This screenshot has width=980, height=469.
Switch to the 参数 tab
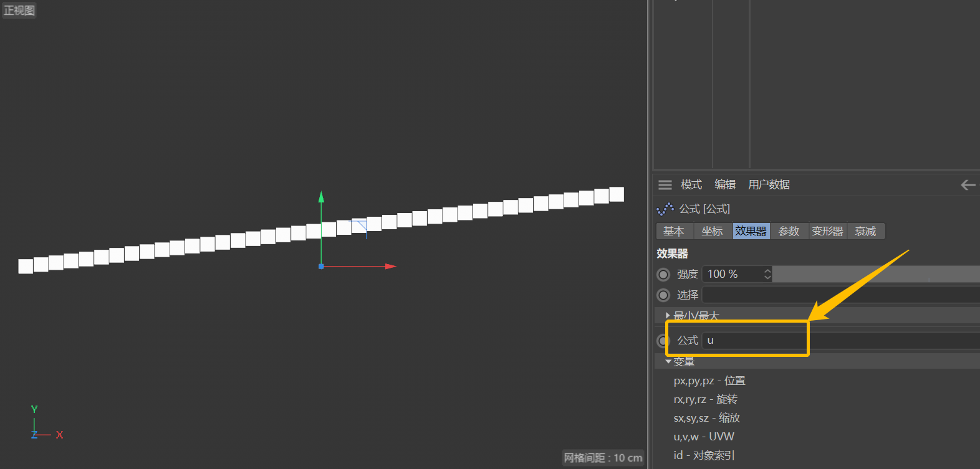coord(789,232)
